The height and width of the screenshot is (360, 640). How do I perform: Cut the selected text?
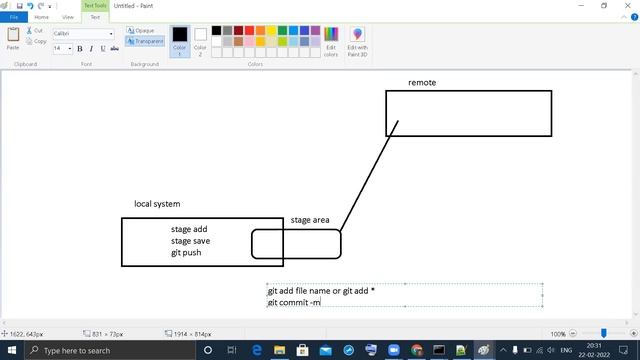pos(35,31)
